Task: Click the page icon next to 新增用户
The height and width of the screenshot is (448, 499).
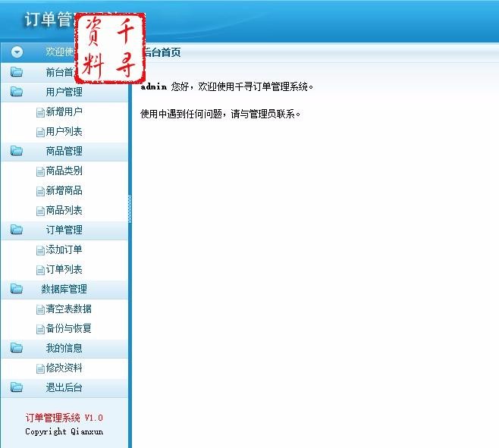Action: (40, 113)
